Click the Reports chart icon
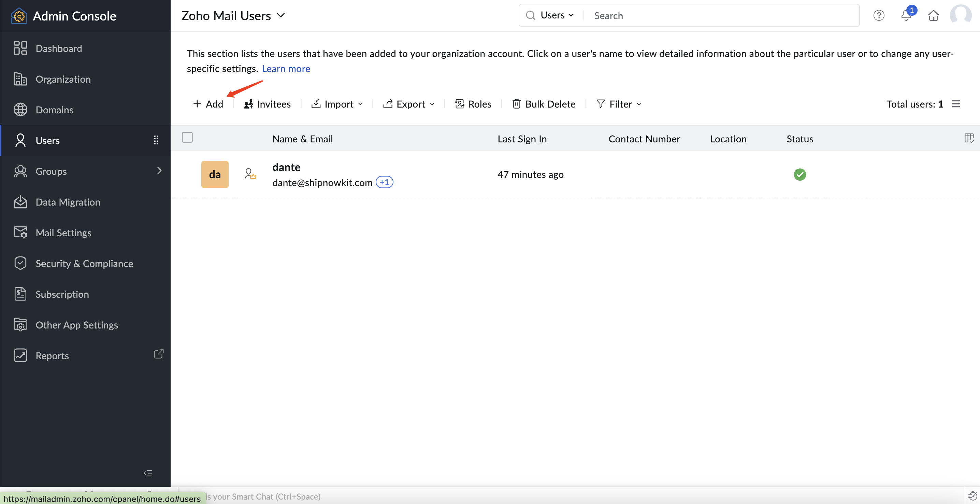Viewport: 980px width, 504px height. pos(20,355)
